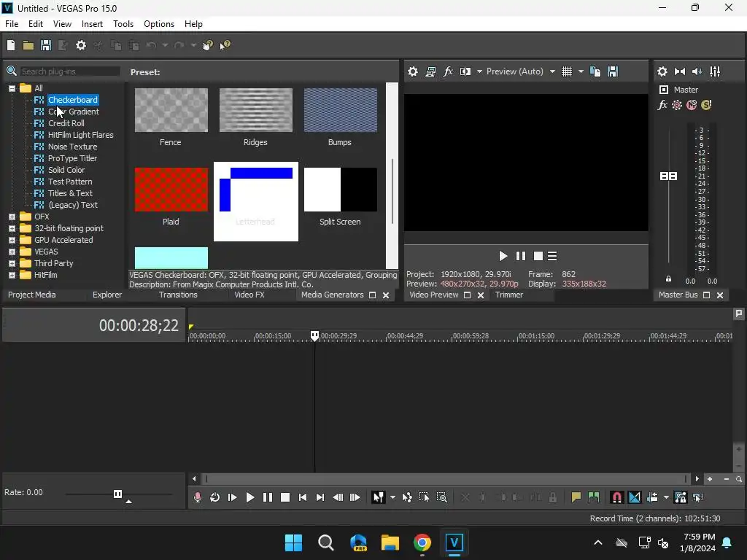Insert a region with the green icon
Viewport: 747px width, 560px height.
[x=594, y=497]
